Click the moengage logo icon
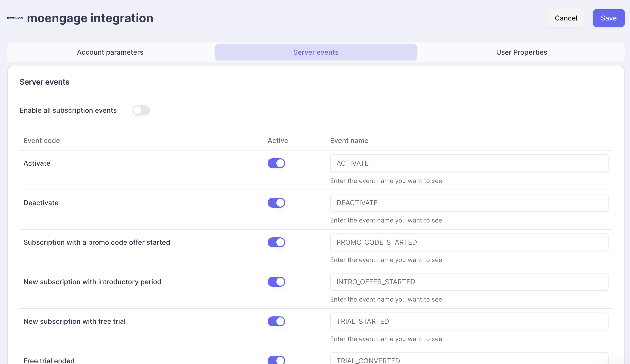Screen dimensions: 630x364 point(15,18)
